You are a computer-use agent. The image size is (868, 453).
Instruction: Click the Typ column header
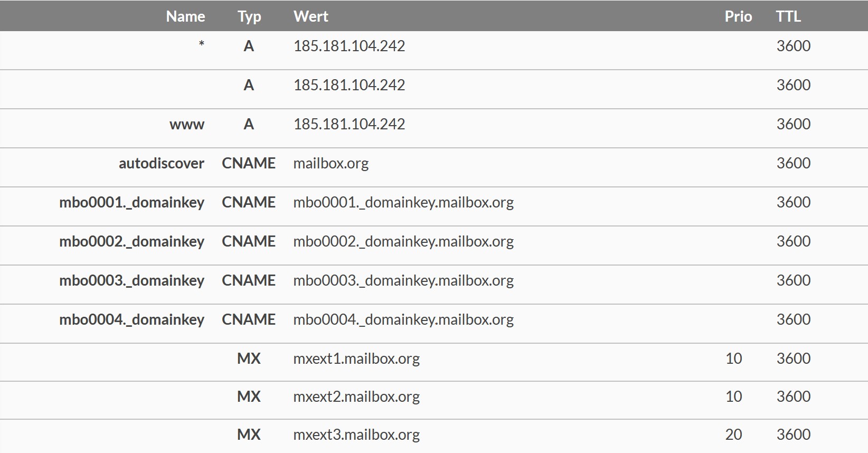click(249, 17)
